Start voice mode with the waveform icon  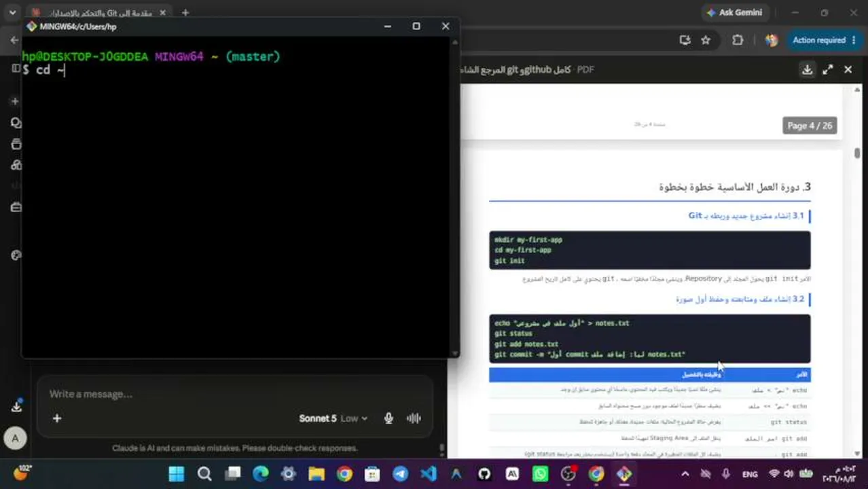414,418
